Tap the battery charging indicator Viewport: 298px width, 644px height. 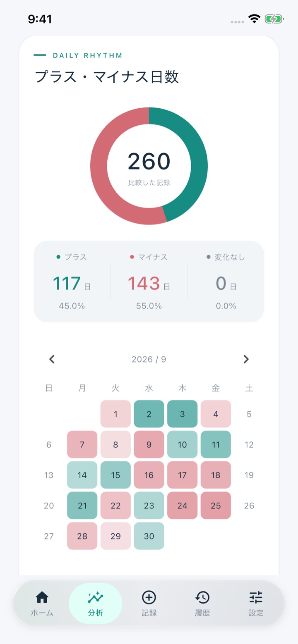coord(274,19)
